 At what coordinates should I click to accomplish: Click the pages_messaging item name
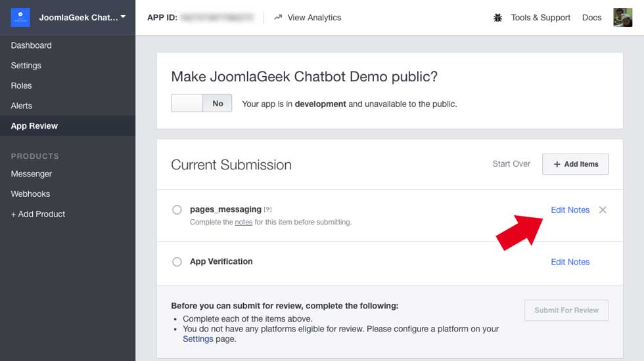pyautogui.click(x=225, y=209)
